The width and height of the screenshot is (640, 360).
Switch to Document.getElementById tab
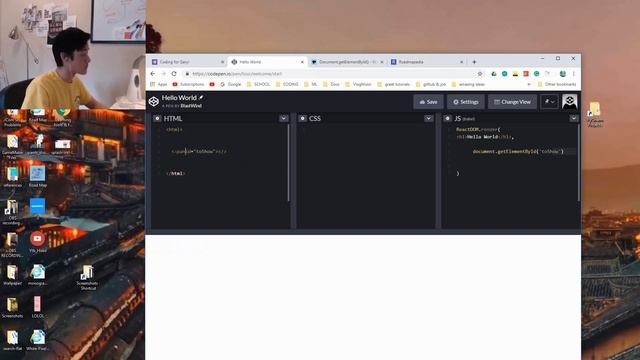[347, 62]
